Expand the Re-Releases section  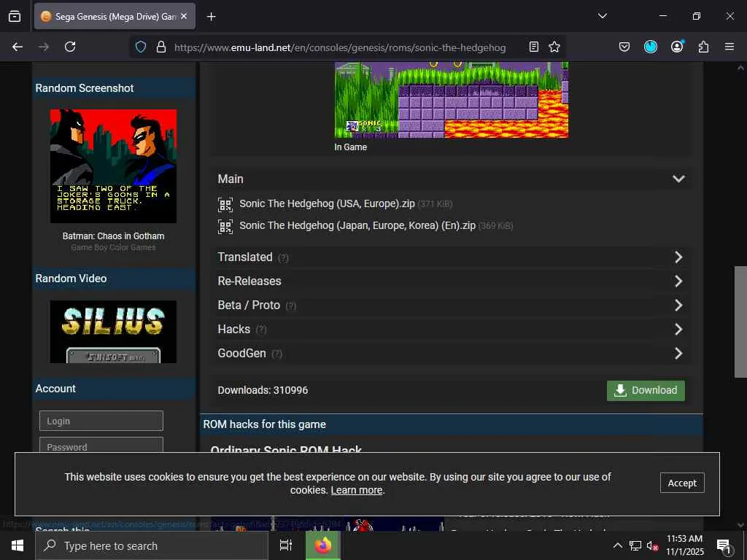(x=450, y=281)
